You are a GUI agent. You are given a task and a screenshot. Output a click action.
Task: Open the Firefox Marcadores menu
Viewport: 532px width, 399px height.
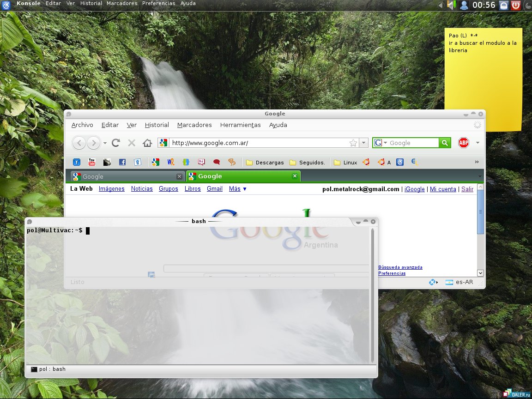pyautogui.click(x=194, y=125)
